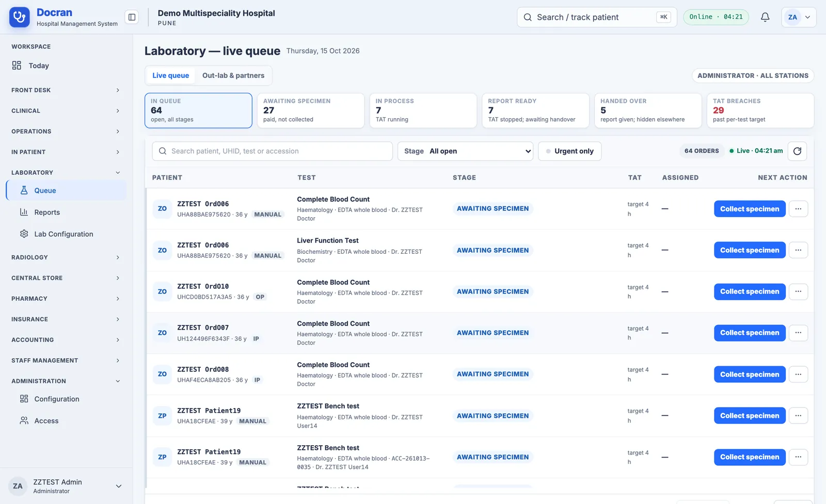The width and height of the screenshot is (826, 504).
Task: Filter by TAT Breaches card
Action: [760, 110]
